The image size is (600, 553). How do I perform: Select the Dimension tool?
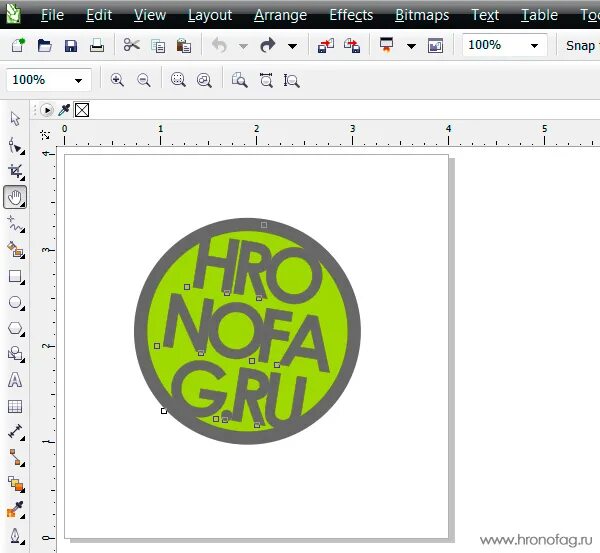tap(16, 432)
